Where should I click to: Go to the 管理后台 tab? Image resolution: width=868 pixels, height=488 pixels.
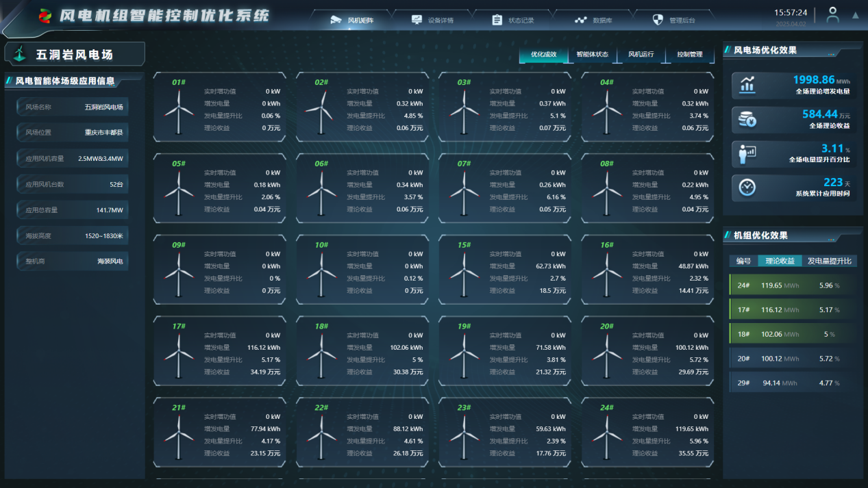tap(675, 21)
